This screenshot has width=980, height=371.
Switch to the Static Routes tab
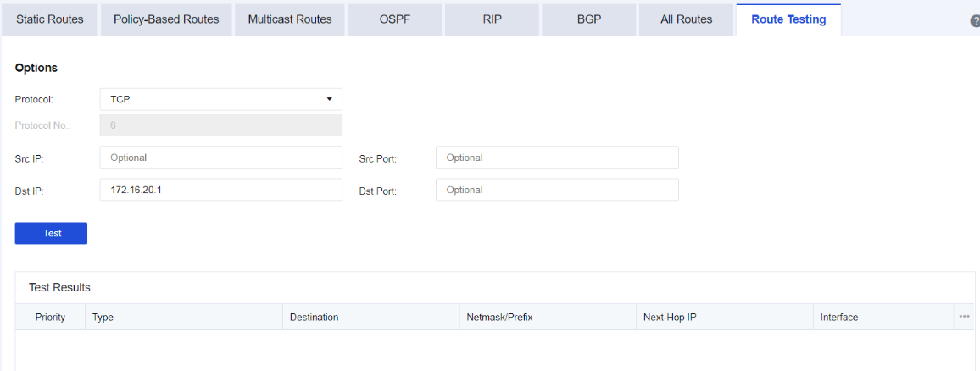pyautogui.click(x=50, y=19)
